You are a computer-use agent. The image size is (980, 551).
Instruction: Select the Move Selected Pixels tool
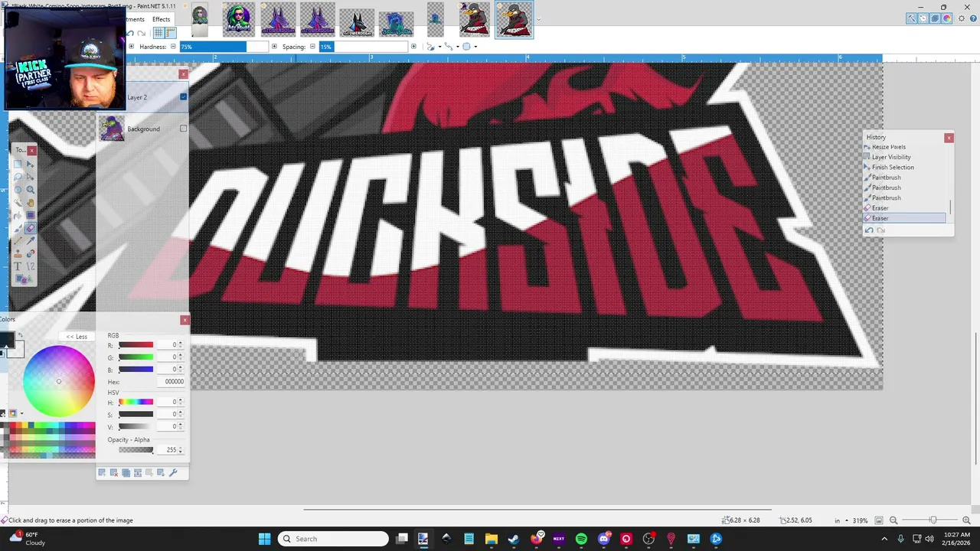point(31,164)
